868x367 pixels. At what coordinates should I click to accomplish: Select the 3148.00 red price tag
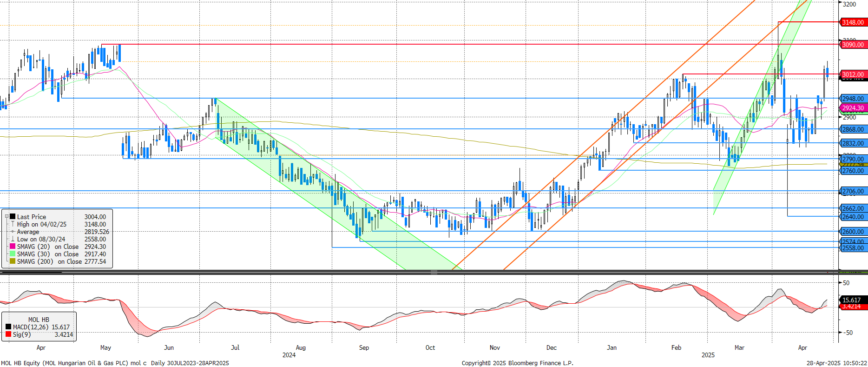[x=853, y=22]
